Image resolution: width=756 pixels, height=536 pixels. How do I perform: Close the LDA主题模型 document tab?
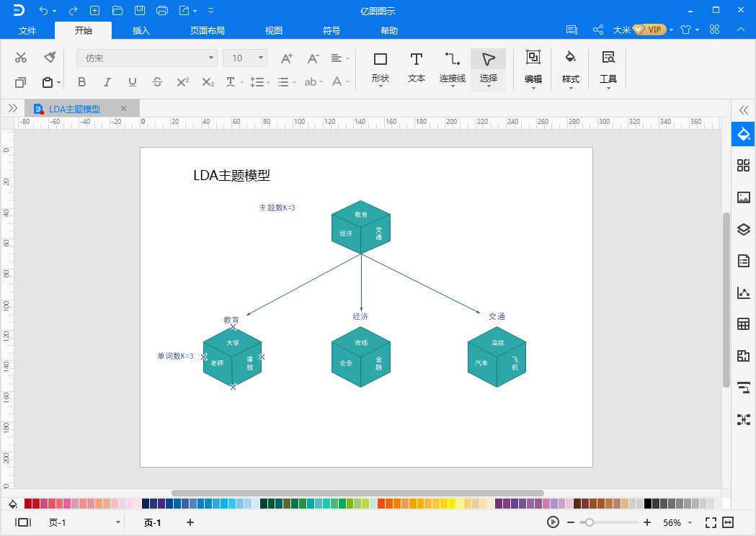click(123, 109)
